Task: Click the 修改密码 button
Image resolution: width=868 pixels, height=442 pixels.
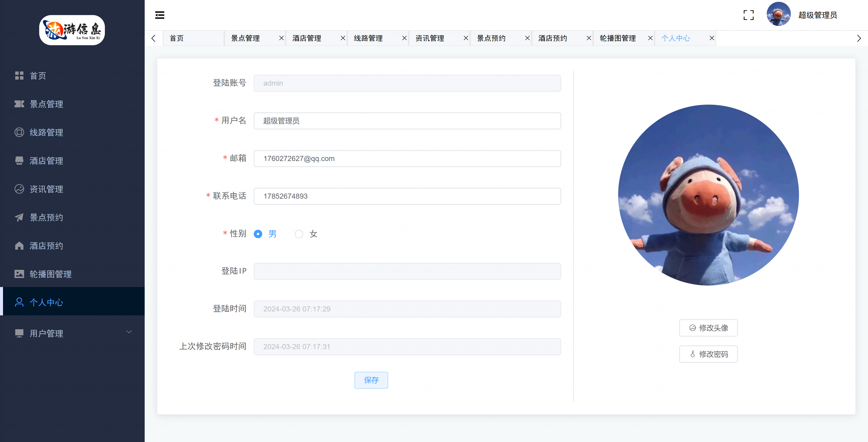Action: [x=708, y=354]
